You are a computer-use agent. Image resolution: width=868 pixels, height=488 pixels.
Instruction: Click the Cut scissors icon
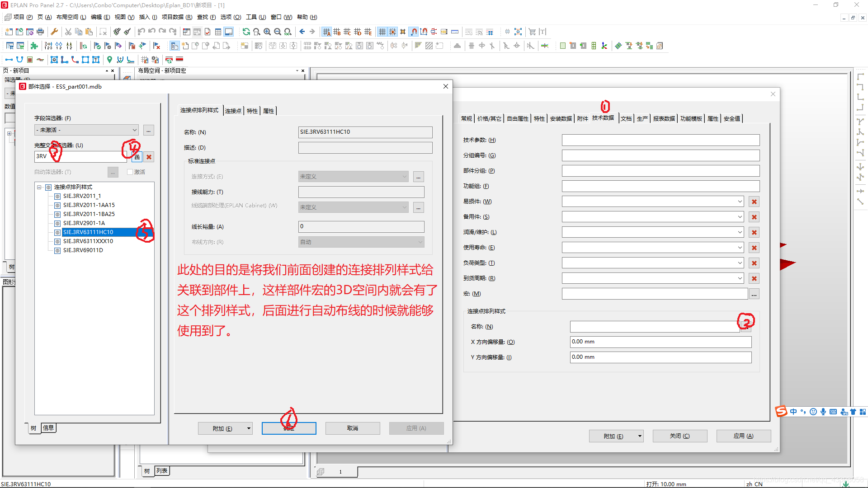click(x=68, y=32)
